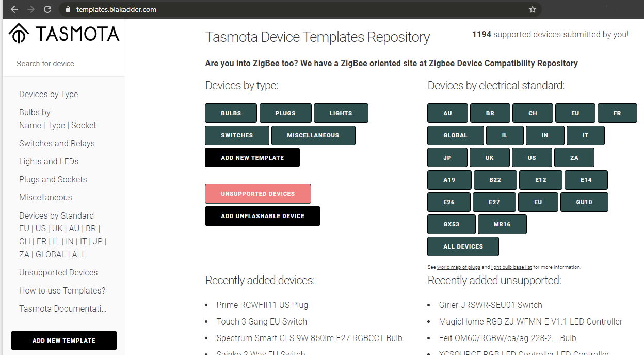The image size is (644, 355).
Task: Open the sidebar GLOBAL standard link
Action: (x=51, y=254)
